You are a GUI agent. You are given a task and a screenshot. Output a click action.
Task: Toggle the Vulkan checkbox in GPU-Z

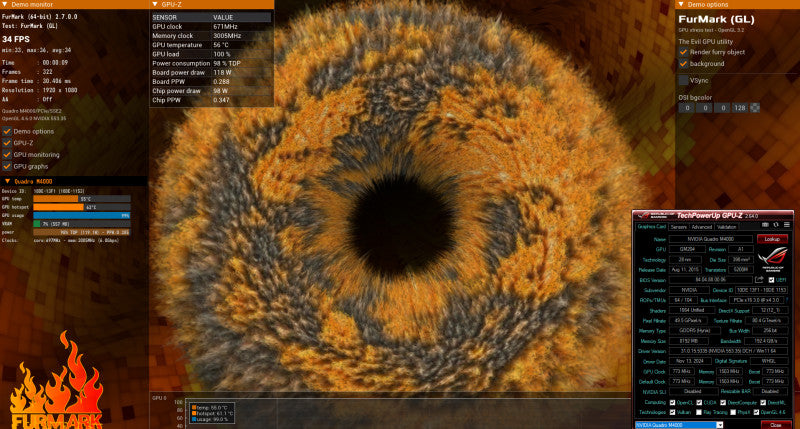tap(672, 412)
